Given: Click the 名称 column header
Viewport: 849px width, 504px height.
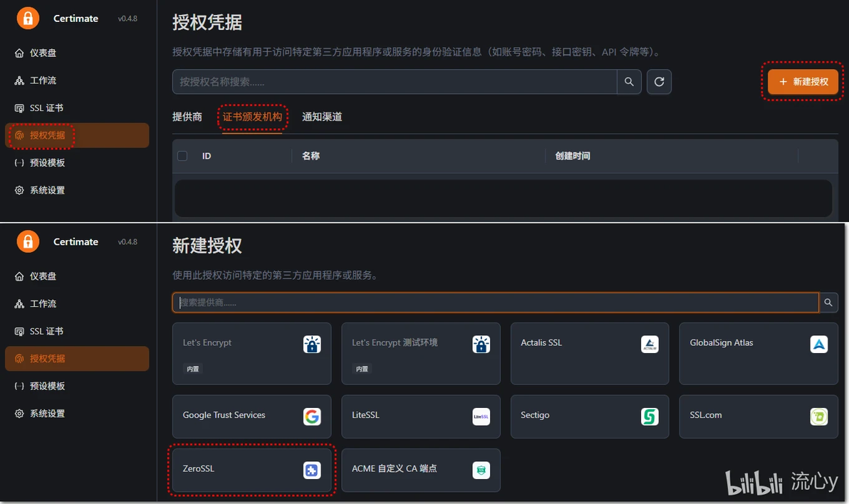Looking at the screenshot, I should [x=311, y=156].
